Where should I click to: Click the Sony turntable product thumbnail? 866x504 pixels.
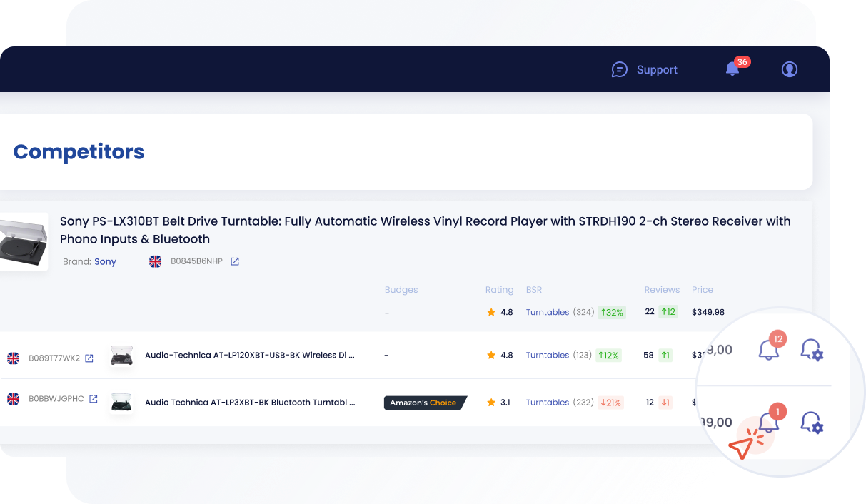[x=24, y=241]
